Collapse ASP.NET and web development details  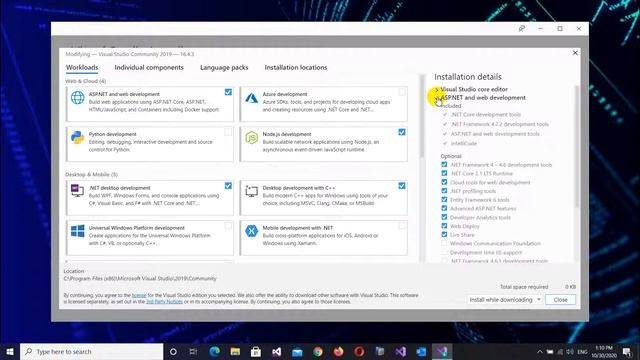pyautogui.click(x=437, y=98)
